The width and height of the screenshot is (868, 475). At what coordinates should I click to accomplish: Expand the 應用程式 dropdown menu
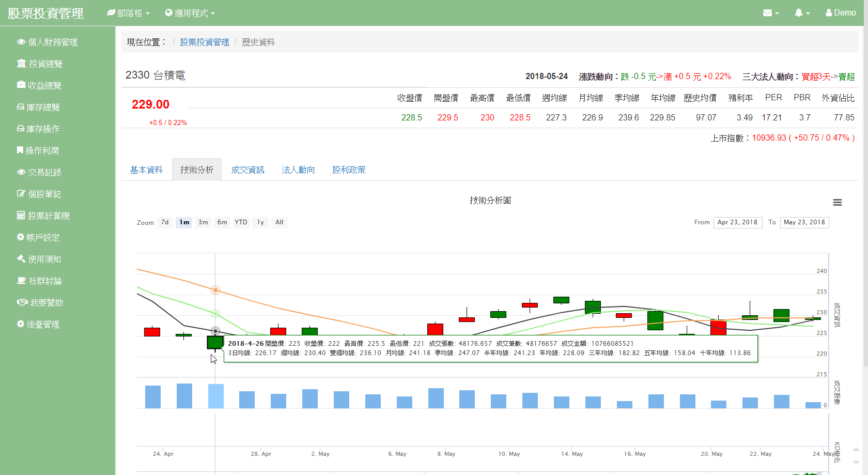coord(190,13)
